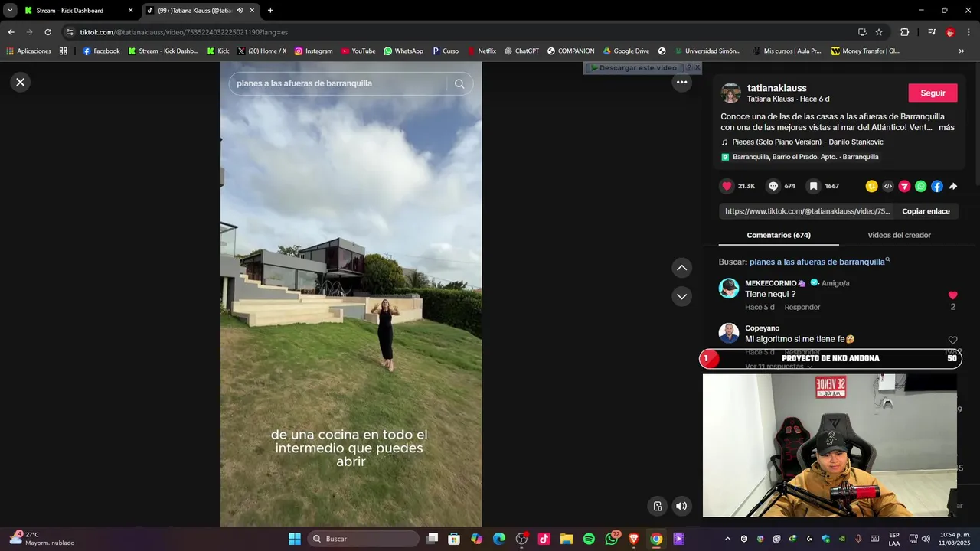980x551 pixels.
Task: Open the Instagram bookmark
Action: [x=313, y=51]
